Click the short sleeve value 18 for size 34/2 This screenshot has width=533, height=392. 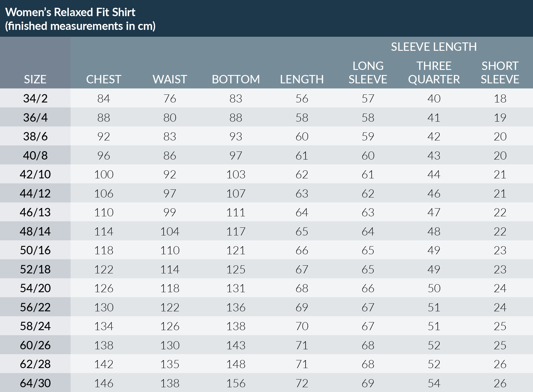pyautogui.click(x=500, y=98)
